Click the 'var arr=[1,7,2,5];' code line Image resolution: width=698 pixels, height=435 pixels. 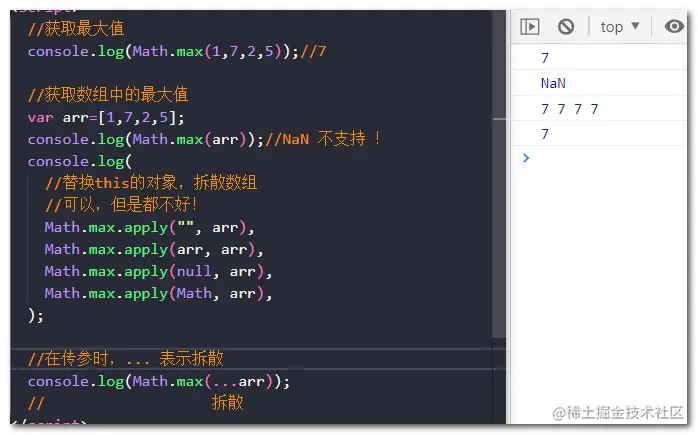tap(106, 118)
